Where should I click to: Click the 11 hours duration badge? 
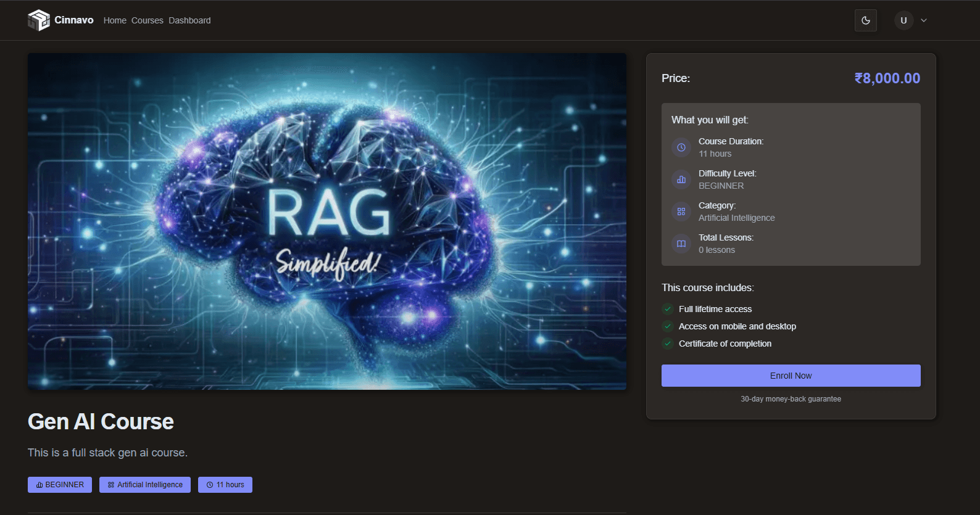point(225,485)
